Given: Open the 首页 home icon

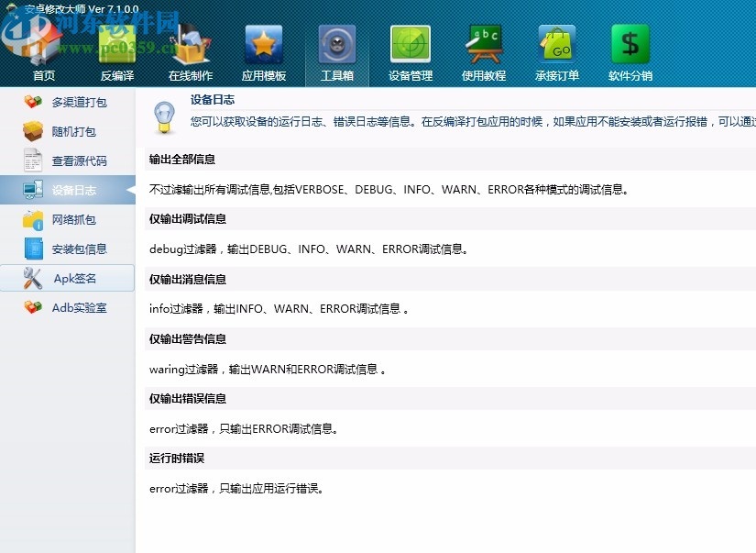Looking at the screenshot, I should [x=44, y=41].
